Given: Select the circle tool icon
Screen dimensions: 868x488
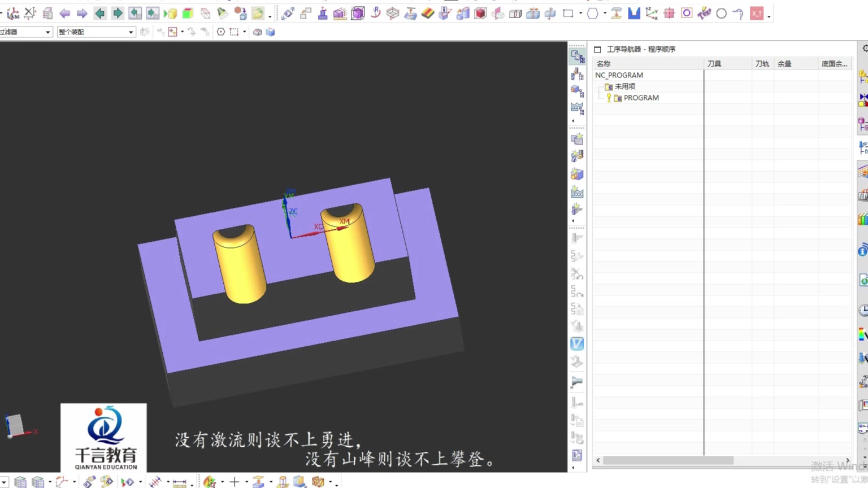Looking at the screenshot, I should click(x=722, y=14).
